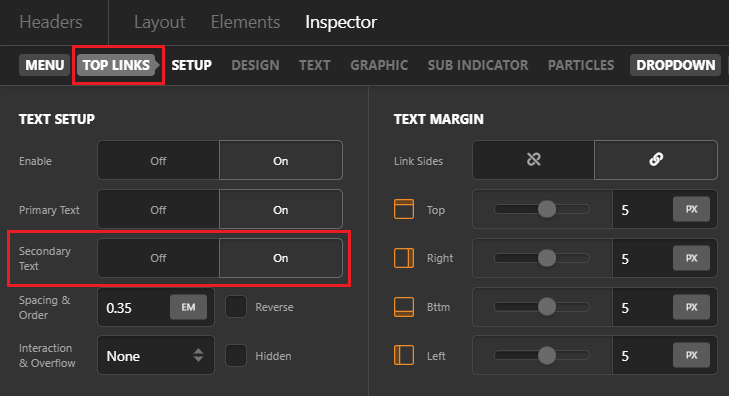Image resolution: width=729 pixels, height=396 pixels.
Task: Adjust the Left margin slider
Action: pyautogui.click(x=542, y=356)
